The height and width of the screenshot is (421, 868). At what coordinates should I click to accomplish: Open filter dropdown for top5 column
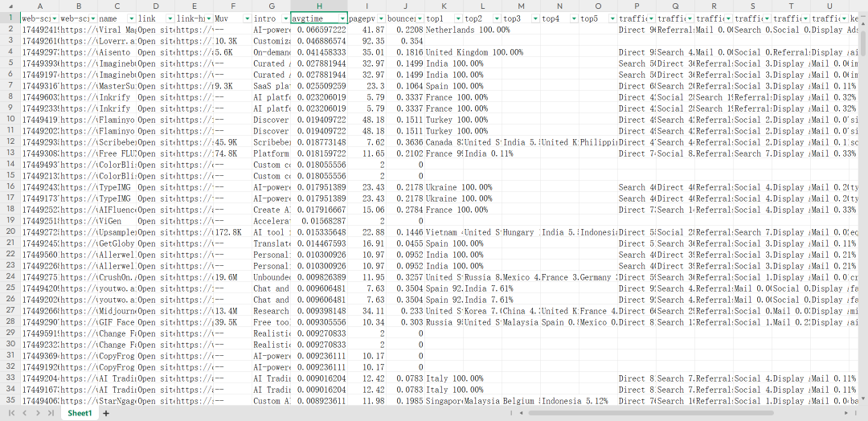[612, 18]
